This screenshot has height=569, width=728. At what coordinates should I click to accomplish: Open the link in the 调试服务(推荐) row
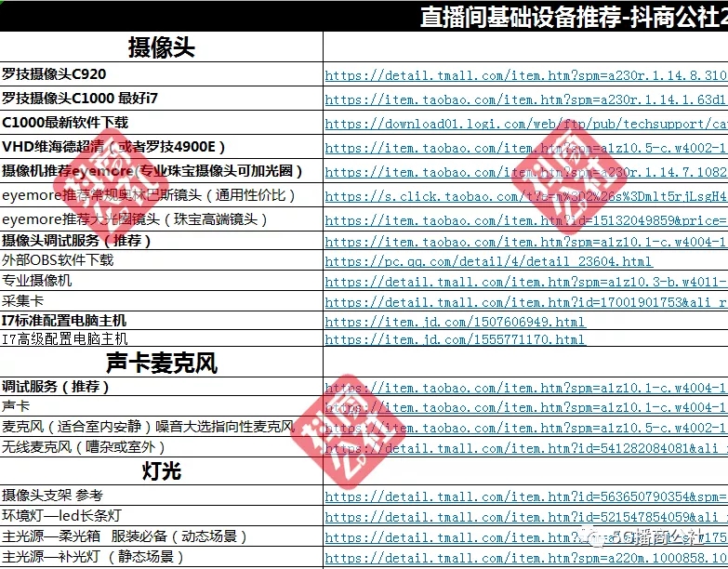point(526,388)
